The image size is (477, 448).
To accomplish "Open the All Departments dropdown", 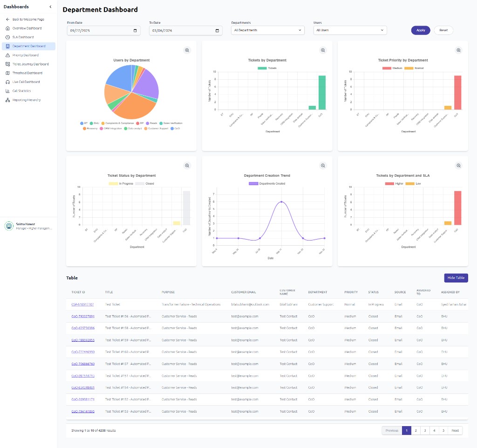I will [x=267, y=30].
